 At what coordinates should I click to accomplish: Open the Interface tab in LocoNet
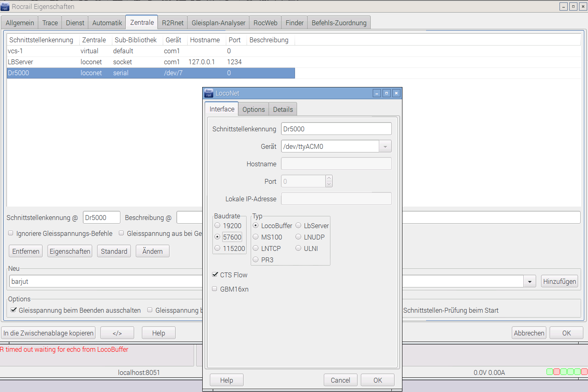(x=222, y=109)
